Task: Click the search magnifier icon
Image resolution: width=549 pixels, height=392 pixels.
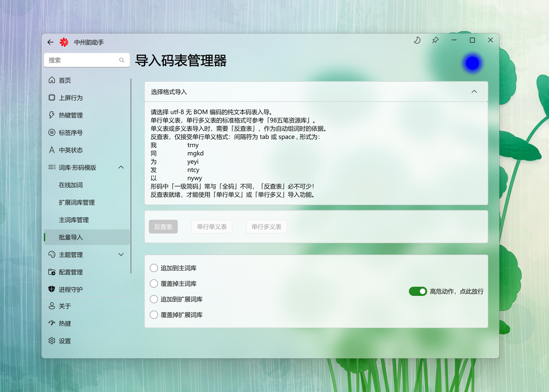Action: coord(122,60)
